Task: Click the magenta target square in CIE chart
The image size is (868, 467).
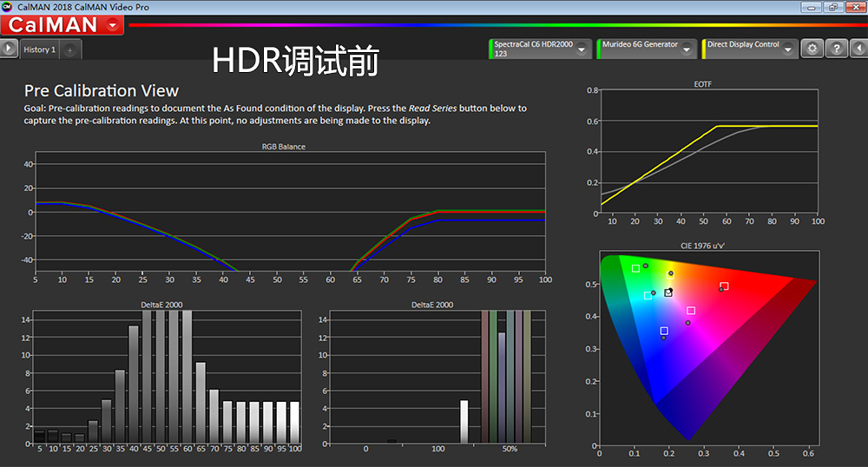Action: pyautogui.click(x=691, y=311)
